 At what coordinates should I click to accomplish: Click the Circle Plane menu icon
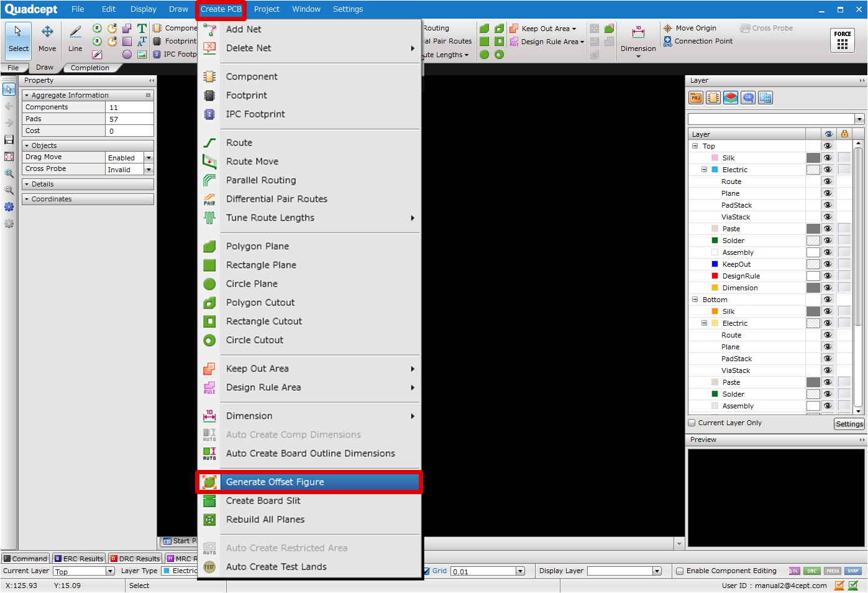click(210, 284)
